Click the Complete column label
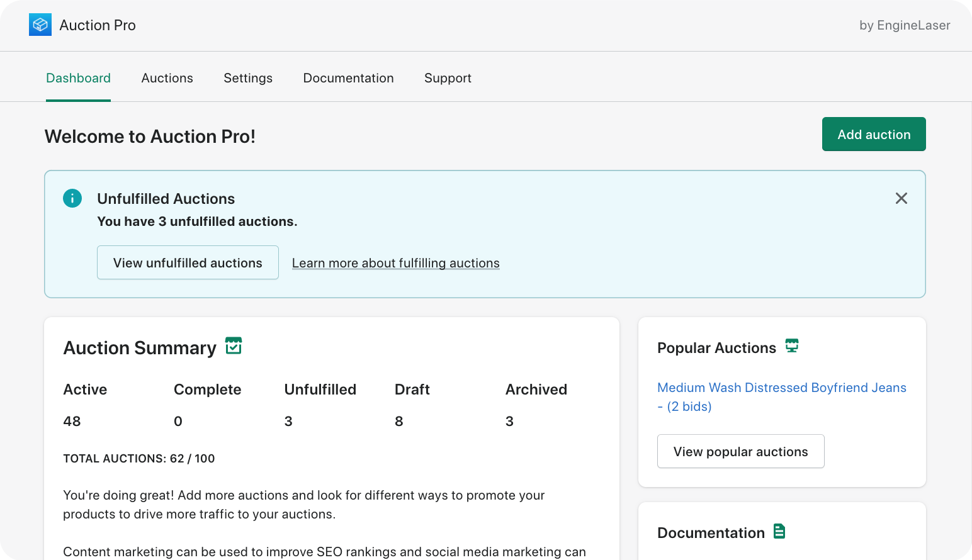Image resolution: width=972 pixels, height=560 pixels. [208, 389]
